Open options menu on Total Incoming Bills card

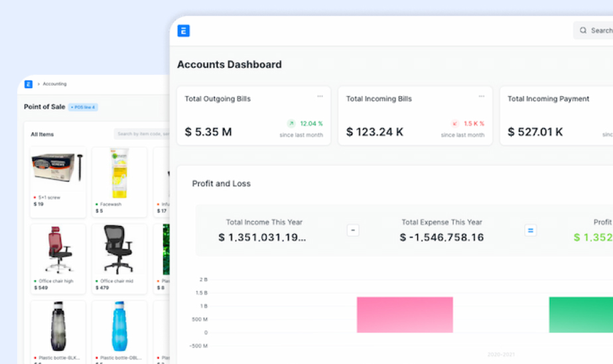pos(482,96)
